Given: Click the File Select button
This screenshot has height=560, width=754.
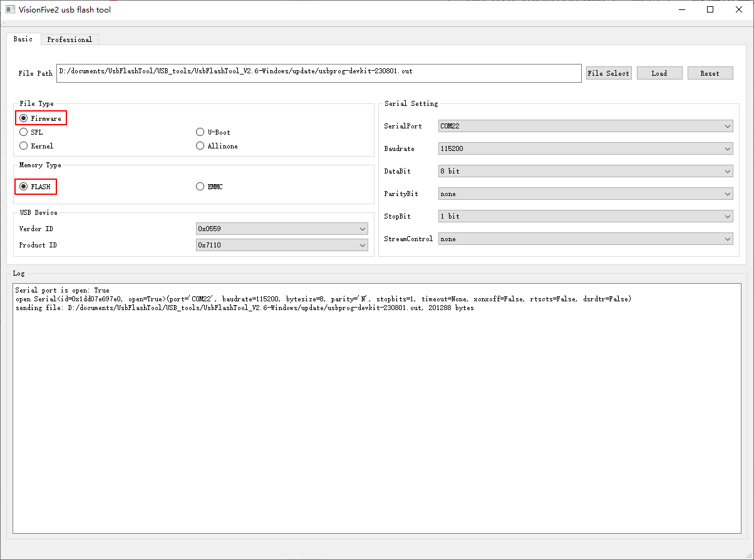Looking at the screenshot, I should coord(609,73).
